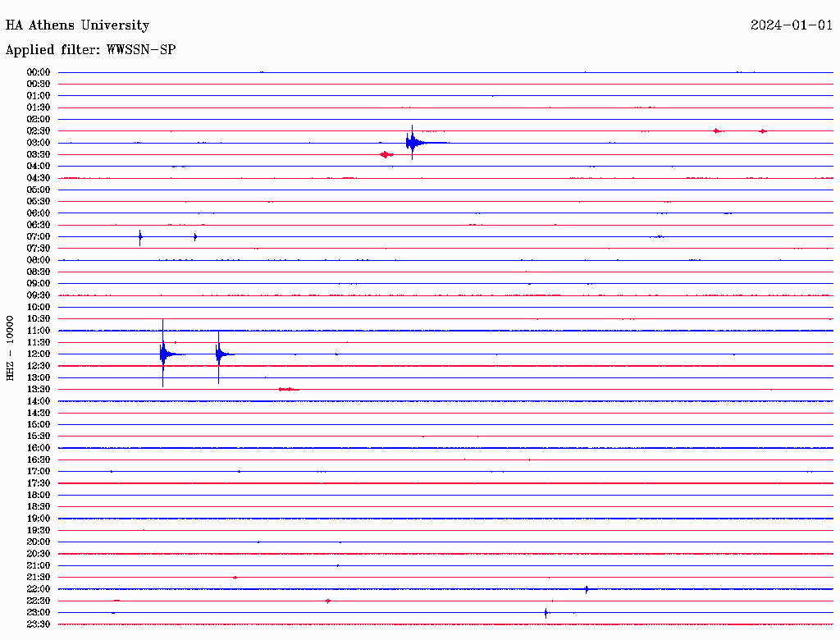The image size is (840, 640).
Task: Click the 10:30 time label
Action: 39,319
